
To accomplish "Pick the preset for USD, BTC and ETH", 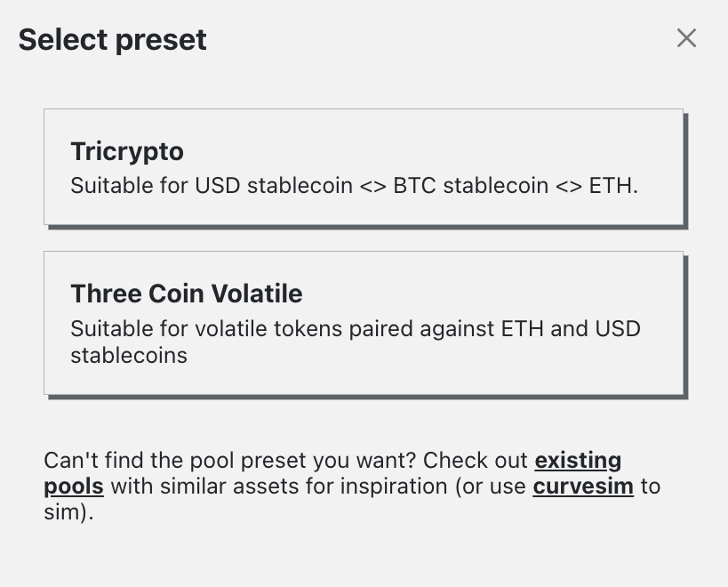I will click(x=364, y=167).
